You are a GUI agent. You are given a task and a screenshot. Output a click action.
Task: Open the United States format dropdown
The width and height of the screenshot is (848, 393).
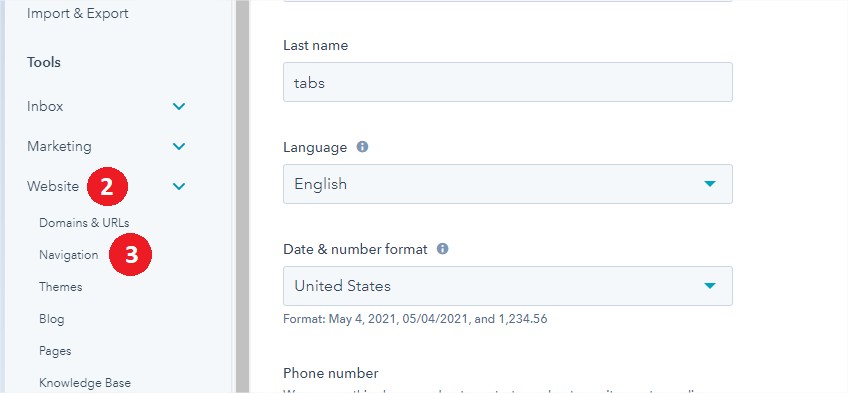(508, 285)
